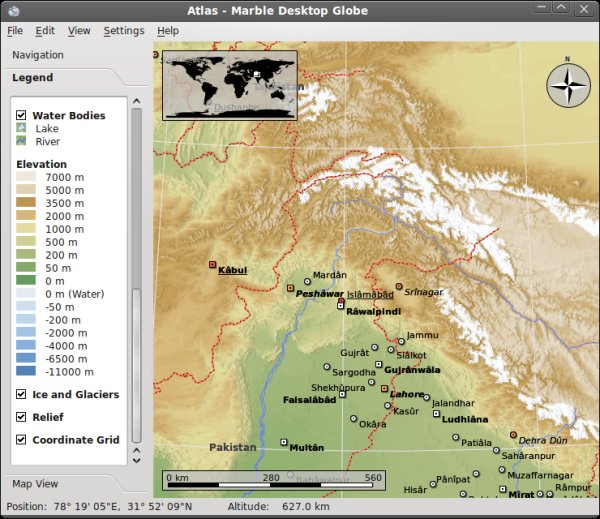
Task: Click the Kābul city marker
Action: [212, 265]
